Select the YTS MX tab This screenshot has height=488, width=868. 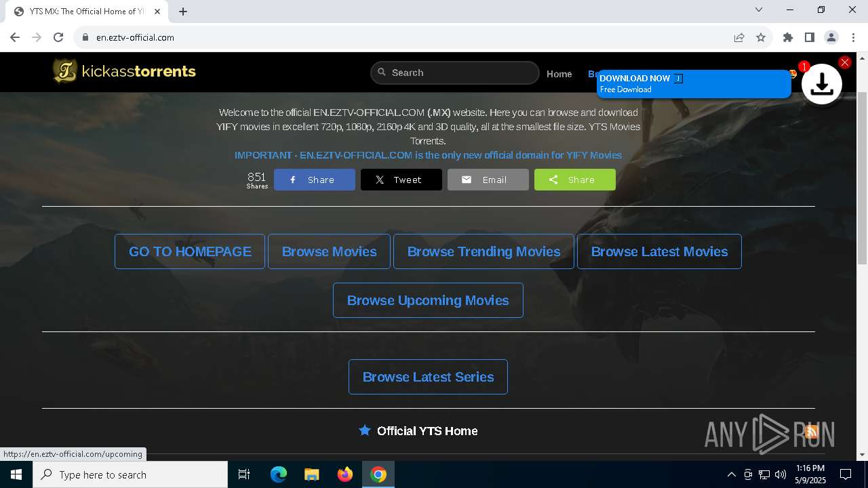(87, 12)
